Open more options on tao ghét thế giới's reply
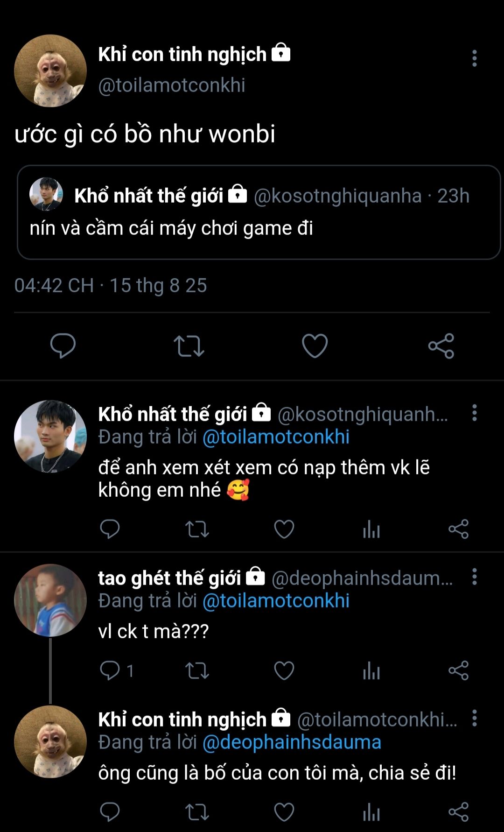Viewport: 504px width, 832px height. (474, 577)
